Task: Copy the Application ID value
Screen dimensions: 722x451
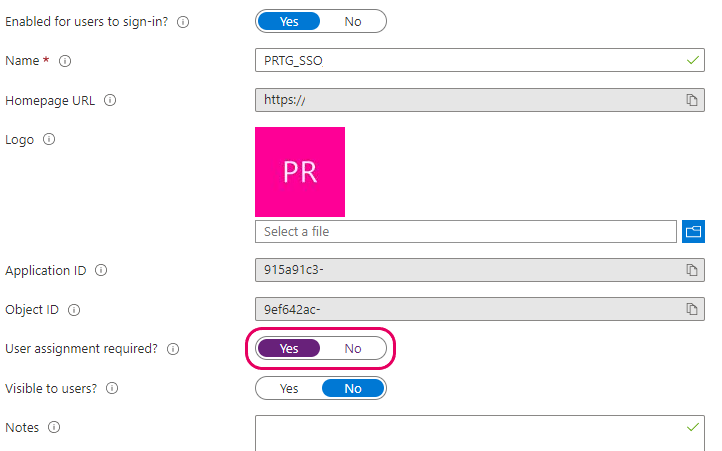Action: coord(692,270)
